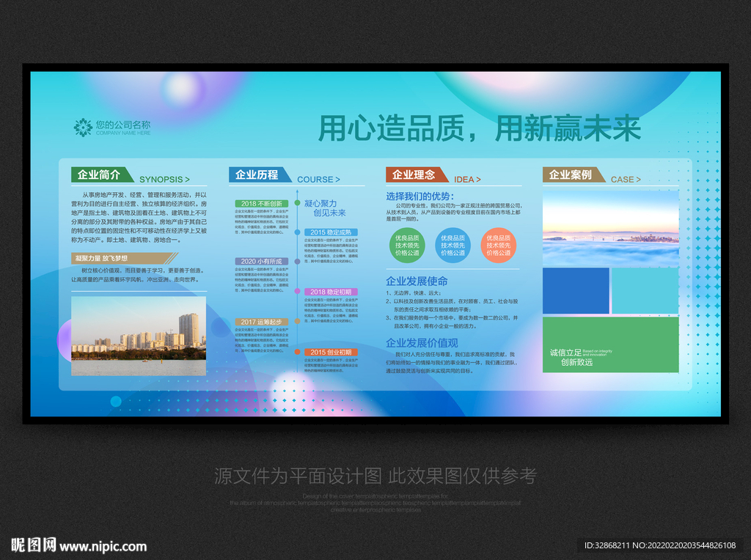Select the blue 企业历程 section tab

pyautogui.click(x=260, y=174)
